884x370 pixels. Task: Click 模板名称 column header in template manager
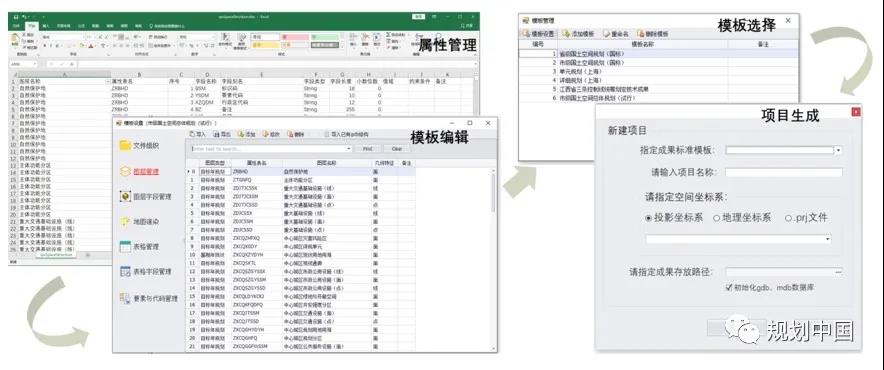(642, 43)
